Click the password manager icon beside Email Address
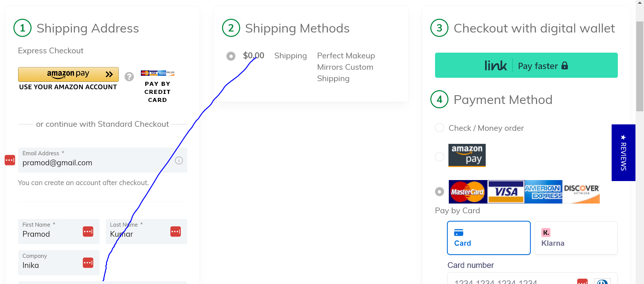Screen dimensions: 644x284 pos(10,160)
